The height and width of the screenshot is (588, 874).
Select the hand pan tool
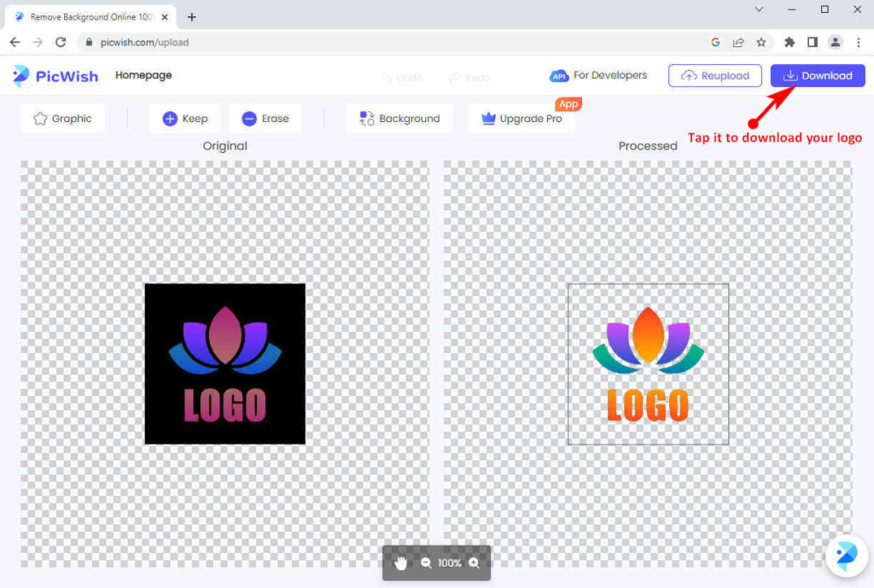pos(400,562)
